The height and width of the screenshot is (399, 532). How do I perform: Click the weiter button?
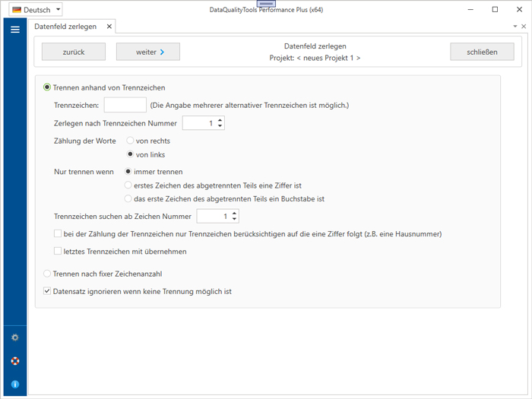(147, 52)
